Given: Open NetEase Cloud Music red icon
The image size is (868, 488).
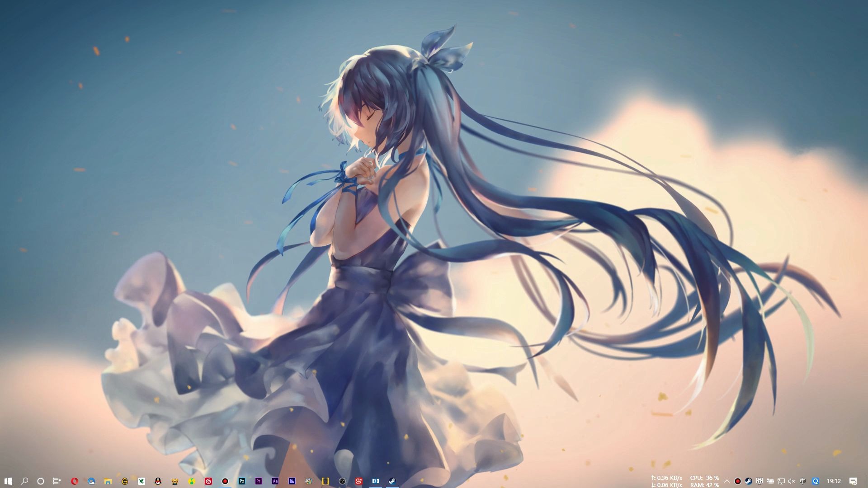Looking at the screenshot, I should pyautogui.click(x=208, y=481).
